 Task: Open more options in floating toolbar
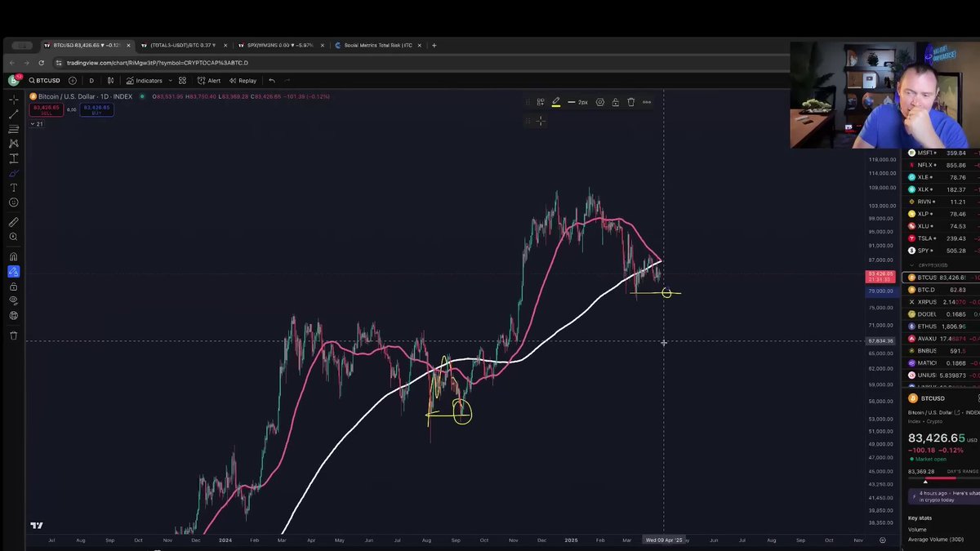coord(647,102)
